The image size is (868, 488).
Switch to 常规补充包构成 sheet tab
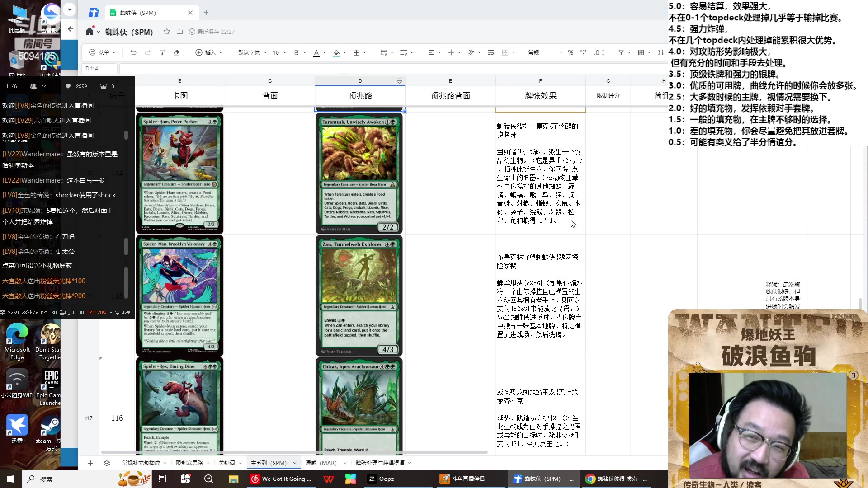tap(141, 463)
